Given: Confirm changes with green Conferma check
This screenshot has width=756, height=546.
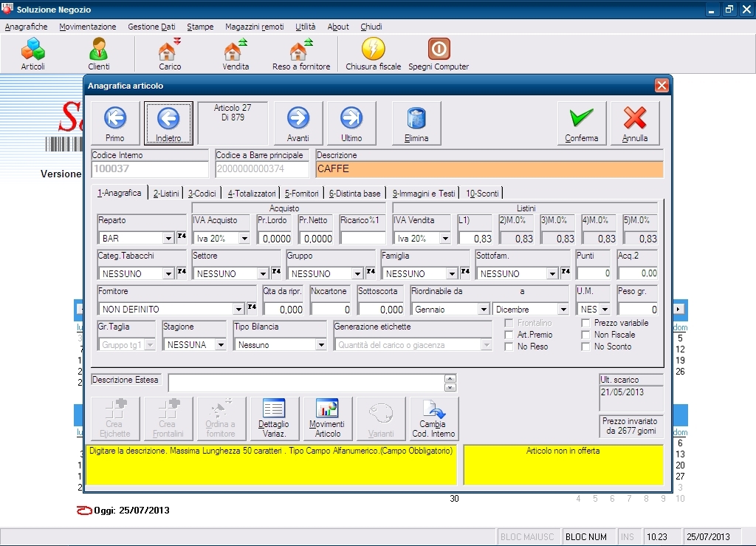Looking at the screenshot, I should point(582,123).
